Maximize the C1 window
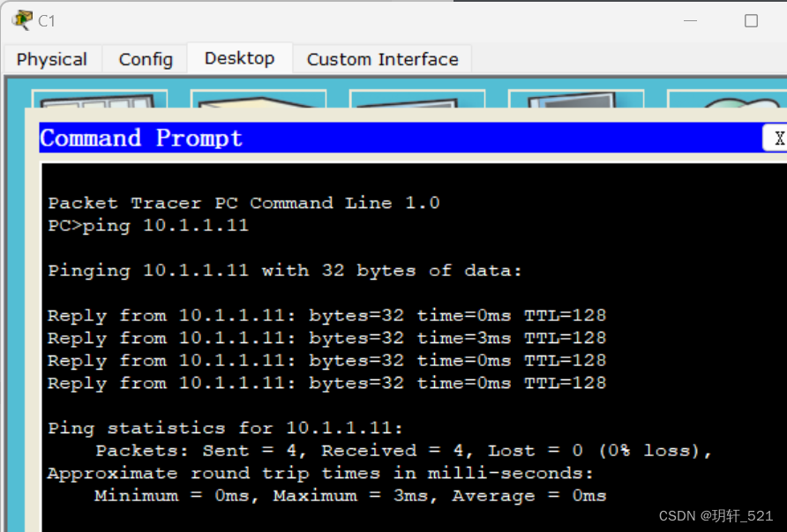This screenshot has height=532, width=787. (x=751, y=21)
